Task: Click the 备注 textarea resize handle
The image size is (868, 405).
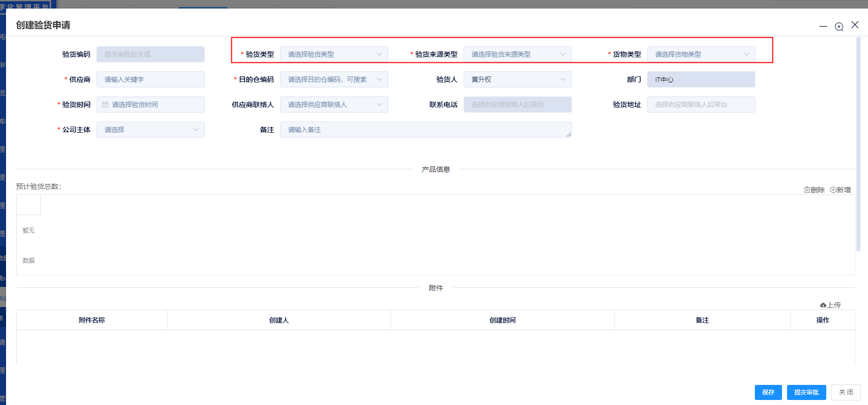Action: tap(569, 135)
